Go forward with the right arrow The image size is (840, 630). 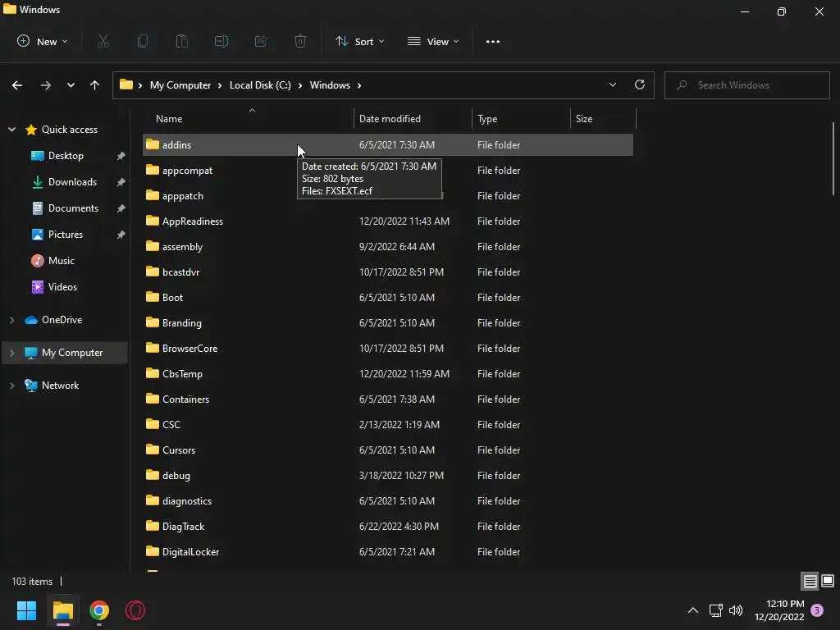click(46, 85)
